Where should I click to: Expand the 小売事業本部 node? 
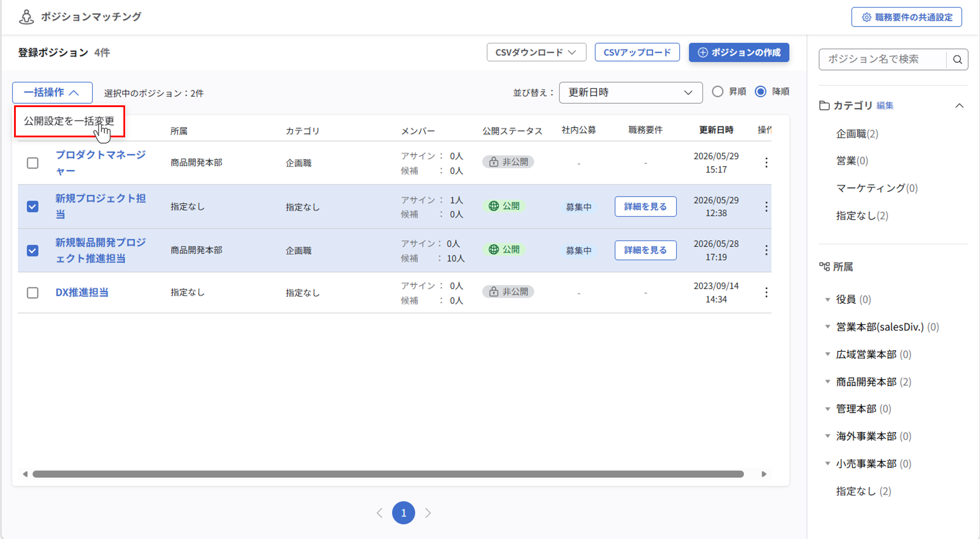827,463
